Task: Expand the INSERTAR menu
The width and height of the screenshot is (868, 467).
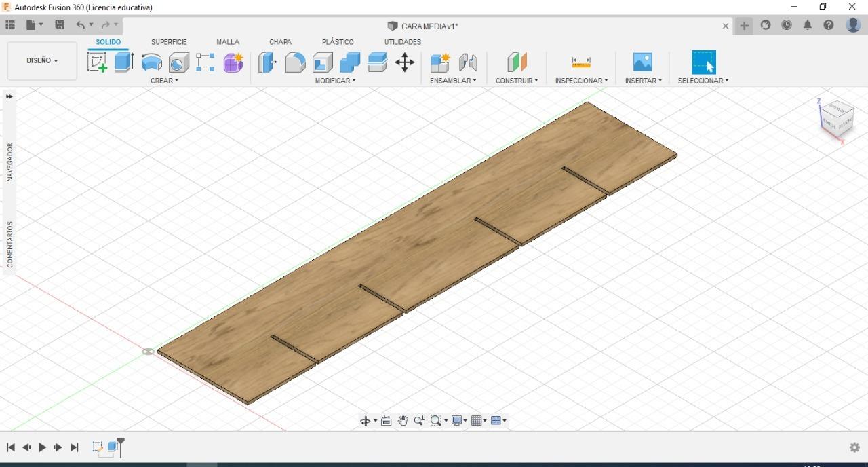Action: [x=644, y=81]
